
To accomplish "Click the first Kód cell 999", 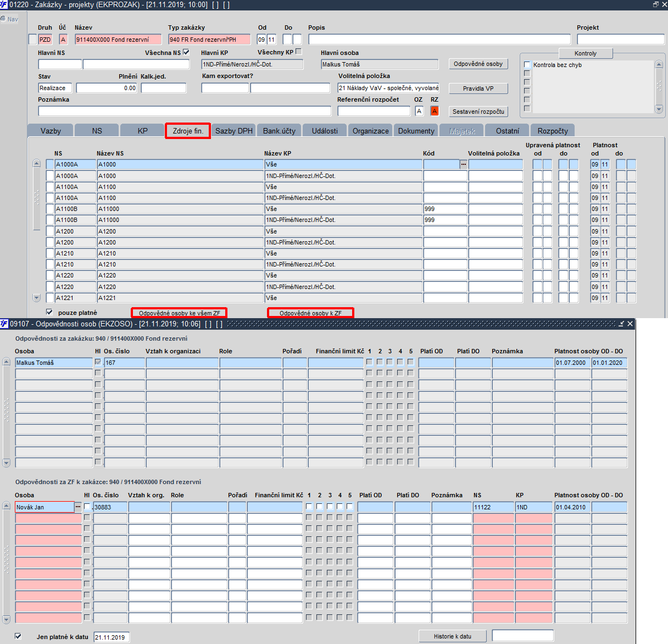I will point(445,209).
